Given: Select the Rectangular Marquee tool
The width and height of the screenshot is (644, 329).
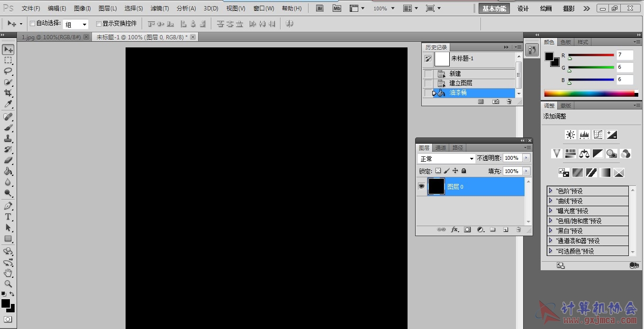Looking at the screenshot, I should (8, 60).
